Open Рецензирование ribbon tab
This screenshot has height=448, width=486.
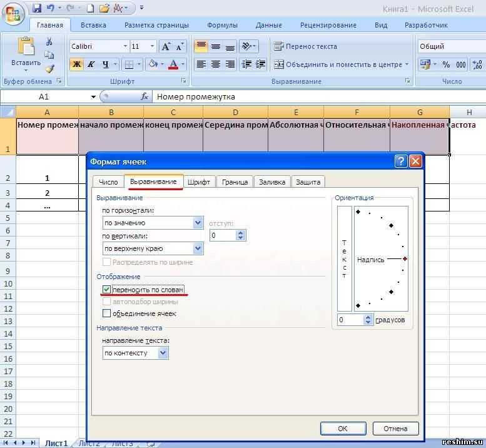click(x=328, y=25)
